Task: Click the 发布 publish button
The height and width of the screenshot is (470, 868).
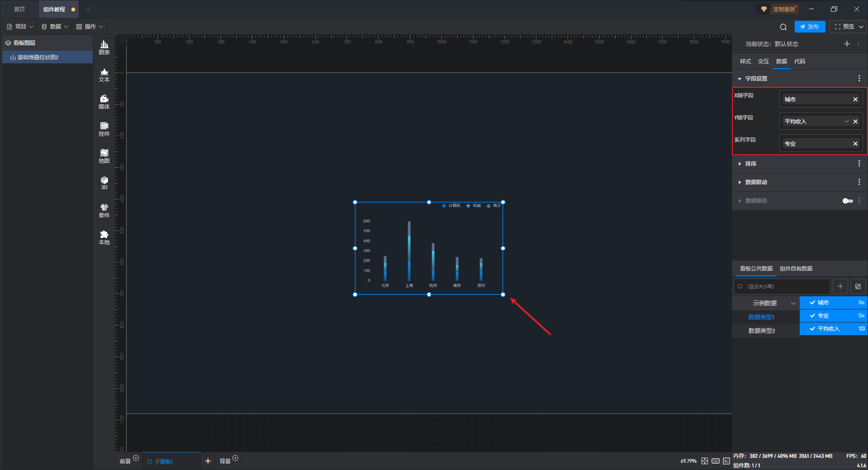Action: tap(810, 27)
